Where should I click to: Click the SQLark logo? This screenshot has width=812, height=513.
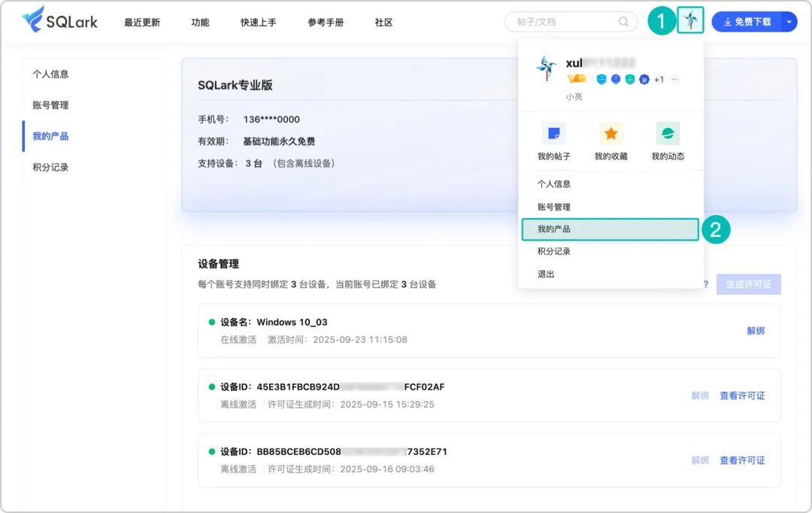click(x=59, y=20)
